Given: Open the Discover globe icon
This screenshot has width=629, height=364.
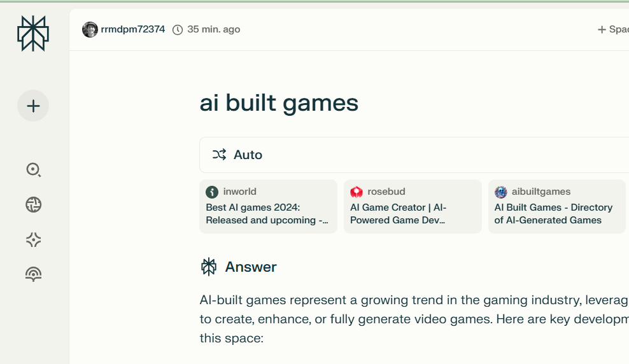Looking at the screenshot, I should (x=33, y=204).
